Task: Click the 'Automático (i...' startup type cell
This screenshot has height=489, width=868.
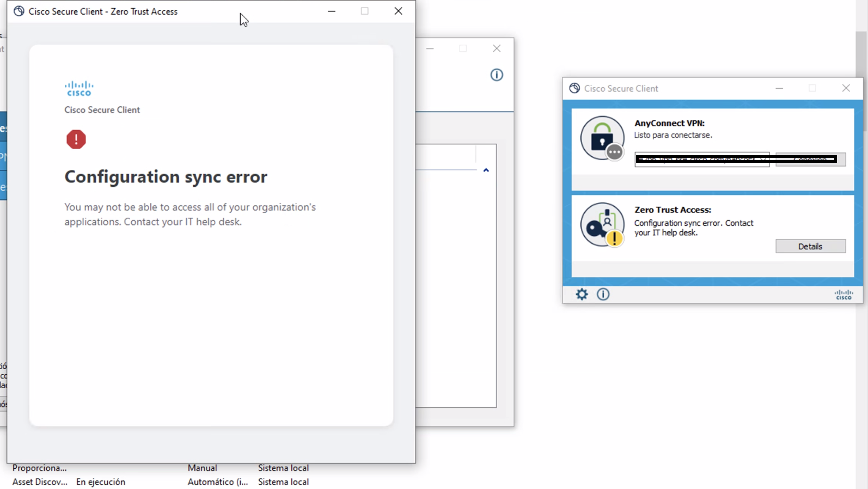Action: coord(218,482)
